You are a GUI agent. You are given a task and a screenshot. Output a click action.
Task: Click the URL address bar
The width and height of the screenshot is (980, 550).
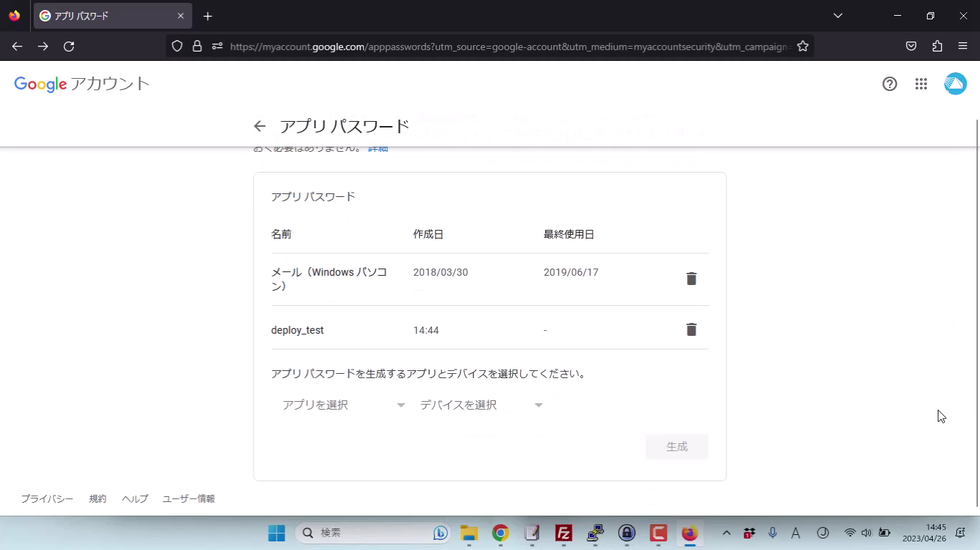click(501, 47)
